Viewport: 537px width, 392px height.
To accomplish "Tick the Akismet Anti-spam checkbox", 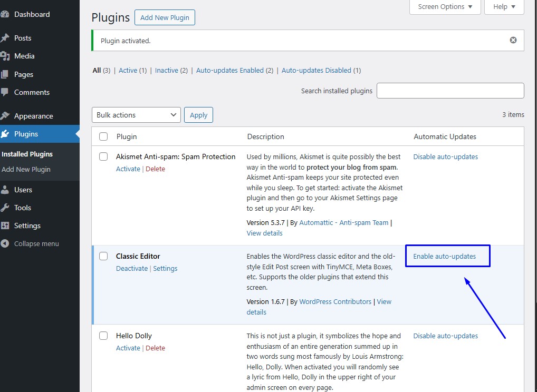I will pyautogui.click(x=103, y=156).
